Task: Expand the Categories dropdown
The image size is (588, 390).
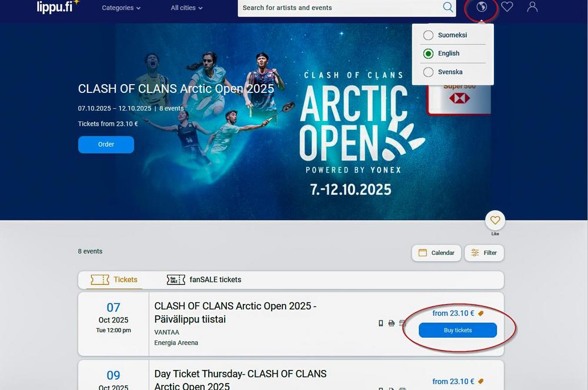Action: 121,8
